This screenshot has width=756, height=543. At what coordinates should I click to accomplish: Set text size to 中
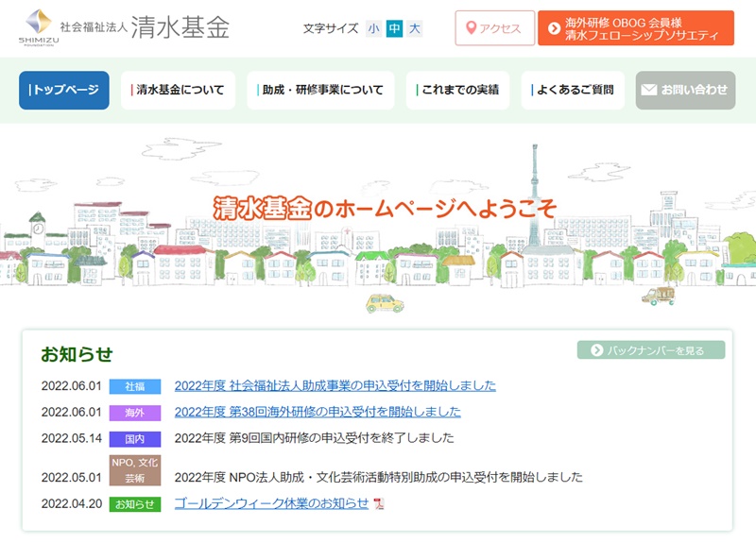[x=394, y=29]
